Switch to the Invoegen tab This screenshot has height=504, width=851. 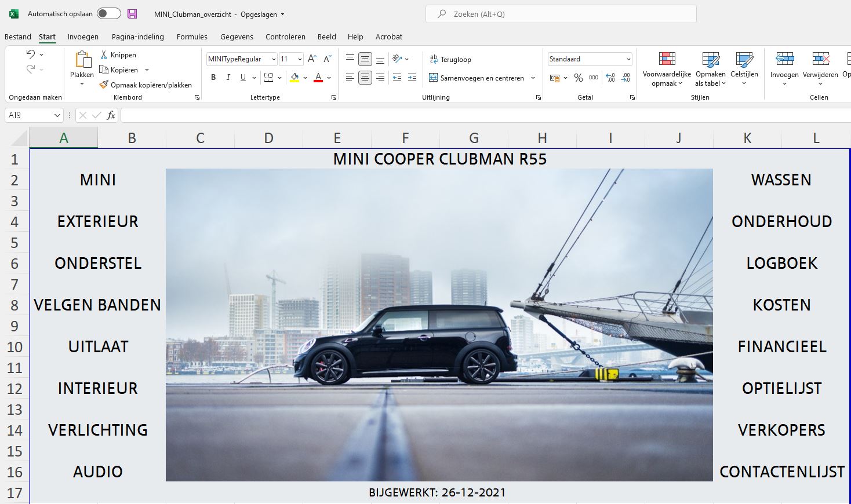click(83, 36)
